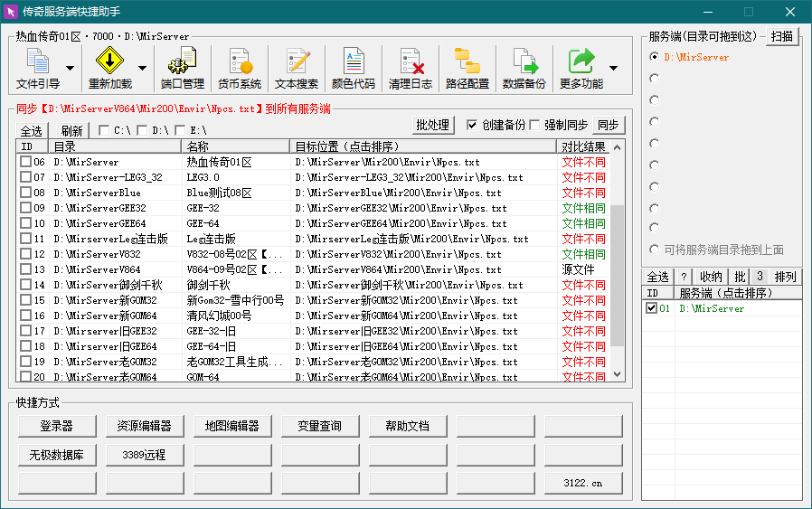Enable the 强制同步 checkbox
This screenshot has width=812, height=509.
pyautogui.click(x=534, y=125)
